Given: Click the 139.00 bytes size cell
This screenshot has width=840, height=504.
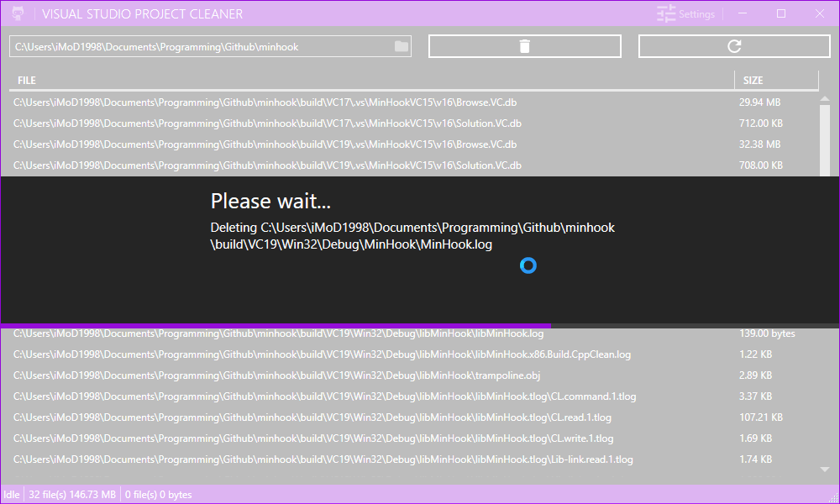Looking at the screenshot, I should tap(767, 333).
